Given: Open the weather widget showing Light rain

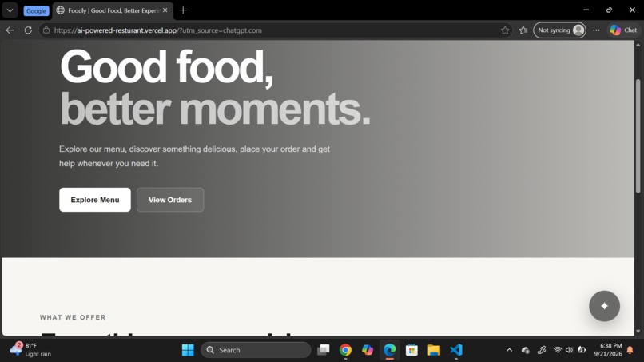Looking at the screenshot, I should [x=31, y=350].
